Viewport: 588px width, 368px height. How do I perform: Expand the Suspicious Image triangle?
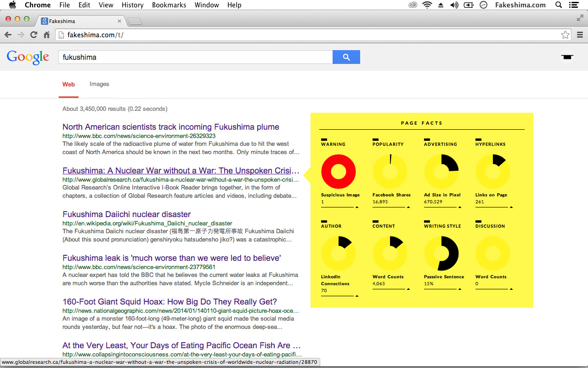pyautogui.click(x=357, y=207)
